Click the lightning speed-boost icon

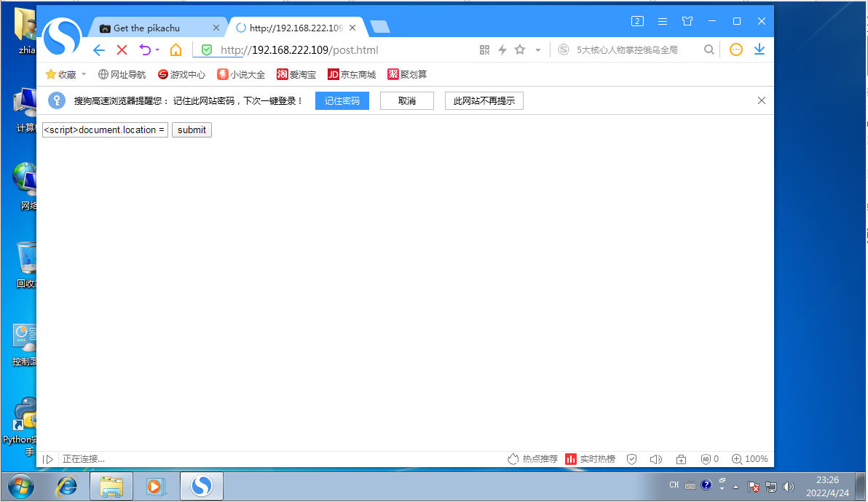point(502,49)
